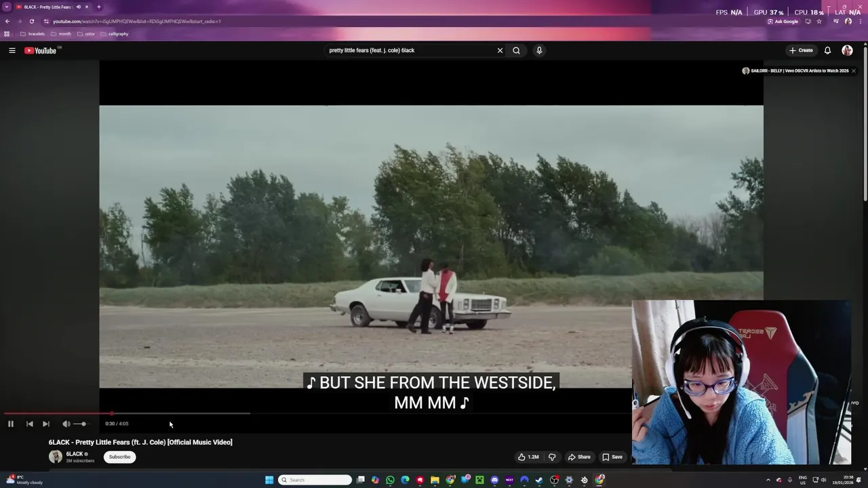Viewport: 868px width, 488px height.
Task: Open the weather widget on taskbar
Action: [x=24, y=480]
